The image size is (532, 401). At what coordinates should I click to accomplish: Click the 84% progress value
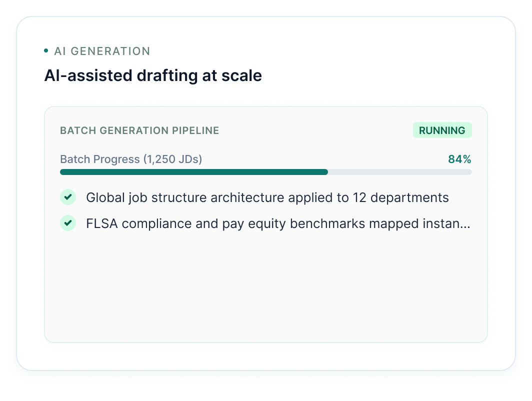pos(459,159)
